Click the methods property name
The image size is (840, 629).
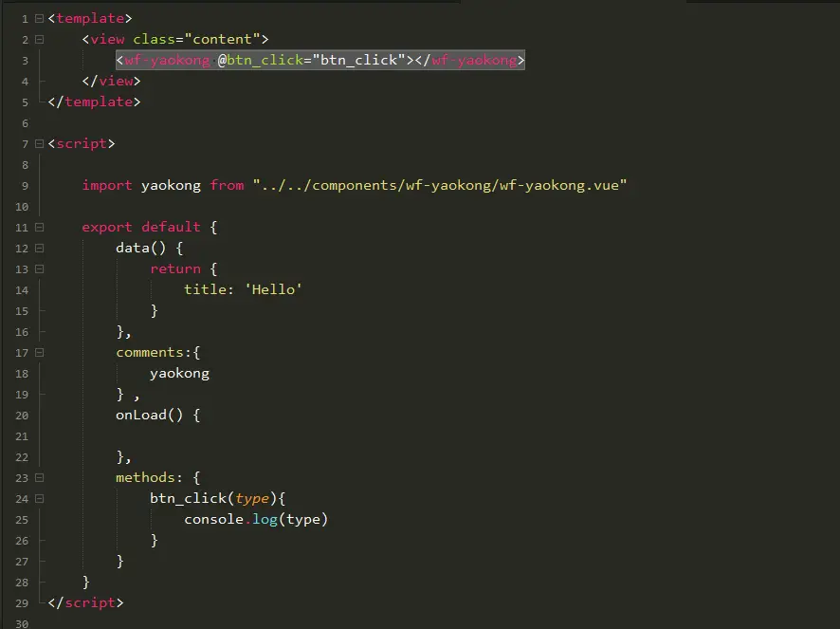pyautogui.click(x=145, y=477)
